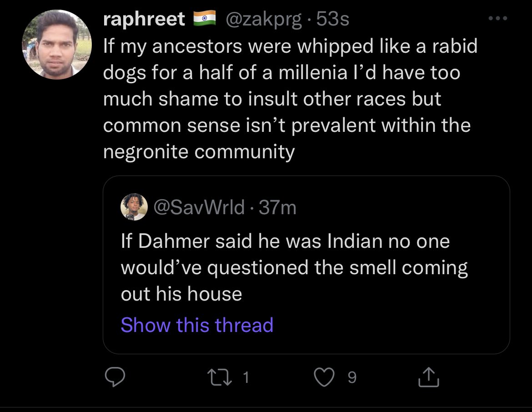This screenshot has width=532, height=412.
Task: Click the 37m quoted tweet timestamp
Action: coord(277,208)
